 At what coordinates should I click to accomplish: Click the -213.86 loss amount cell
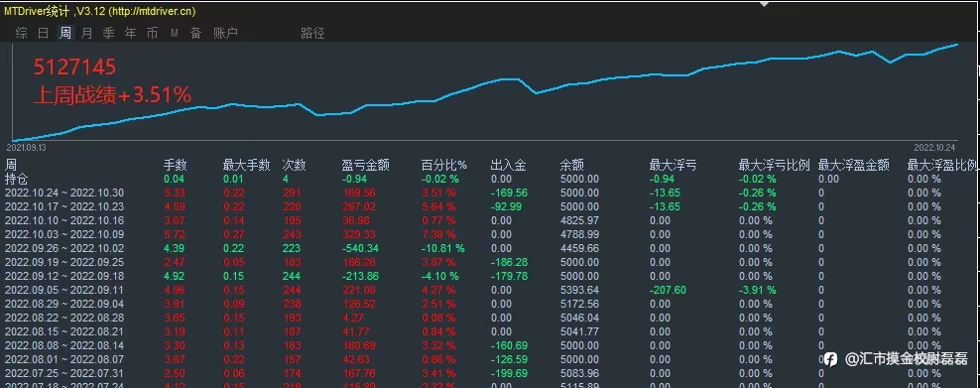coord(361,276)
